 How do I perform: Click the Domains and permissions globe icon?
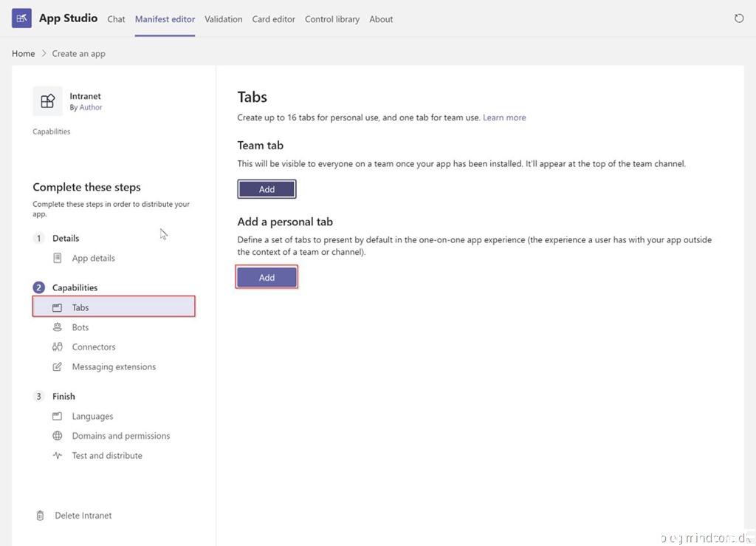pos(58,436)
